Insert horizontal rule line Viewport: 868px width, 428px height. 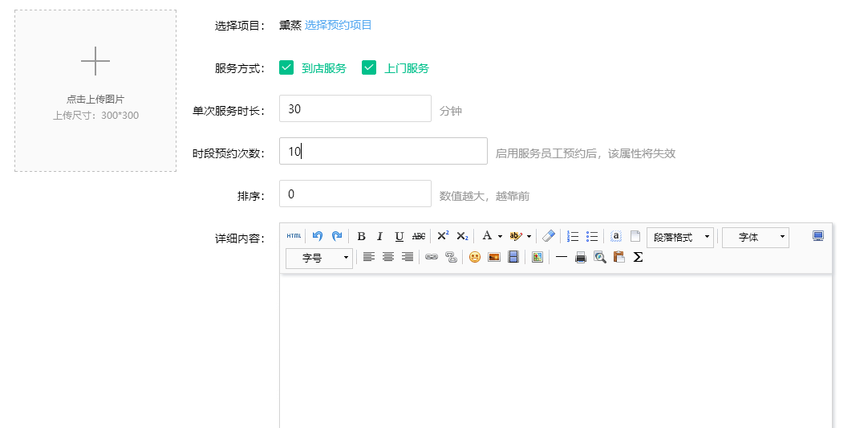coord(562,257)
